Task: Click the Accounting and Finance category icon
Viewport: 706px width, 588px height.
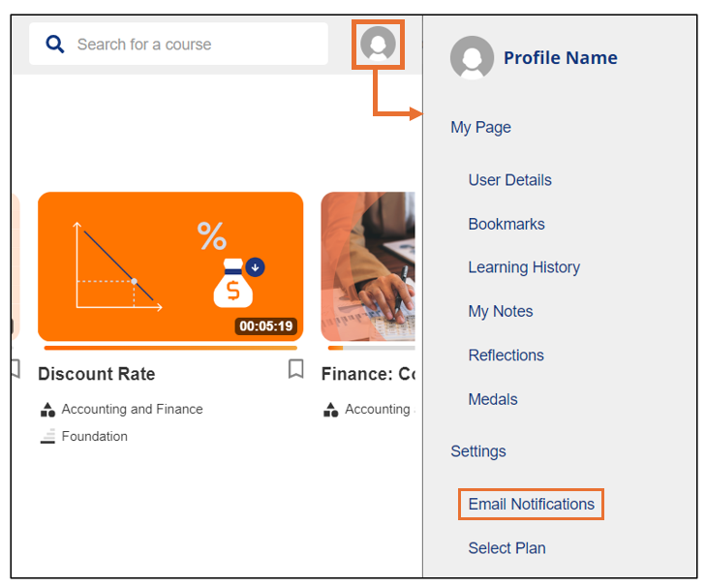Action: pos(48,410)
